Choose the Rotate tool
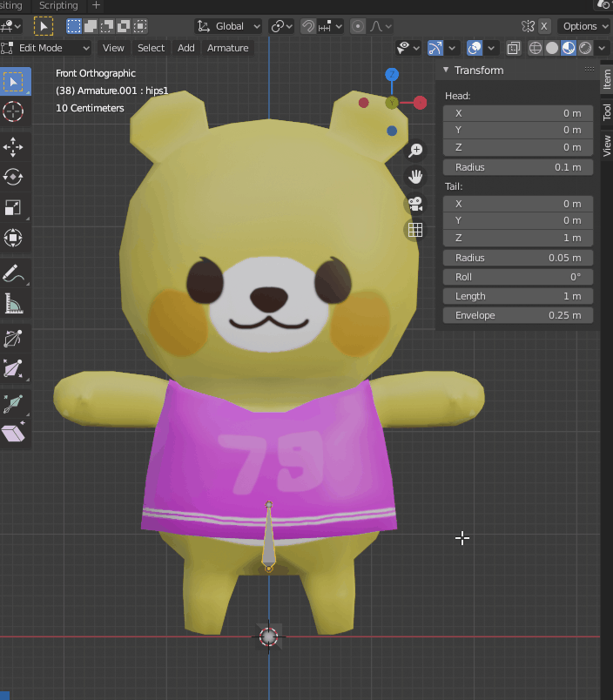The height and width of the screenshot is (700, 613). click(13, 177)
